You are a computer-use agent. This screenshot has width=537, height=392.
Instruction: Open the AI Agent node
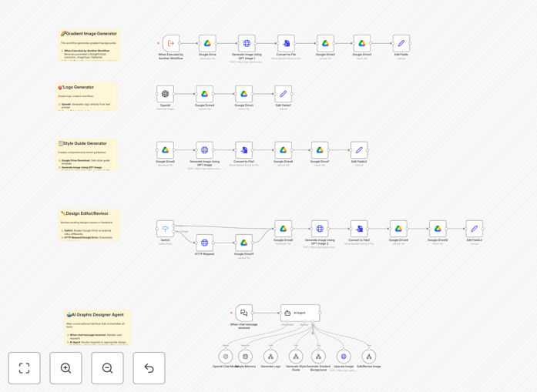pos(300,313)
